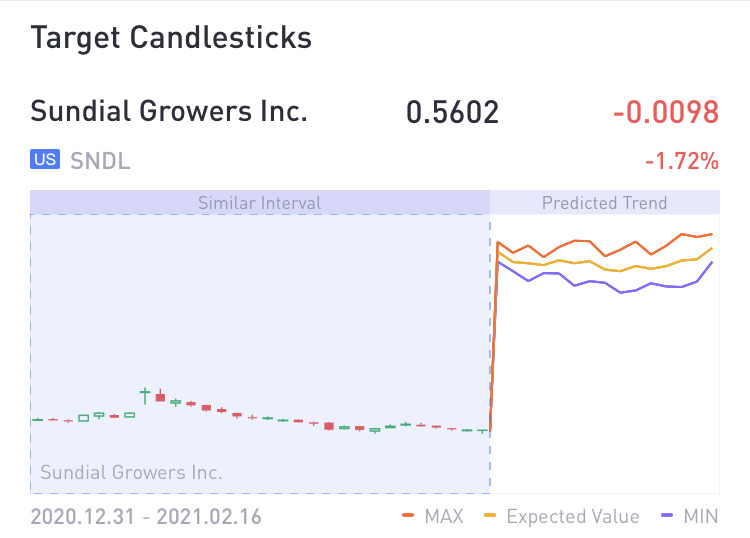
Task: Click the price change -0.0098
Action: coord(666,112)
